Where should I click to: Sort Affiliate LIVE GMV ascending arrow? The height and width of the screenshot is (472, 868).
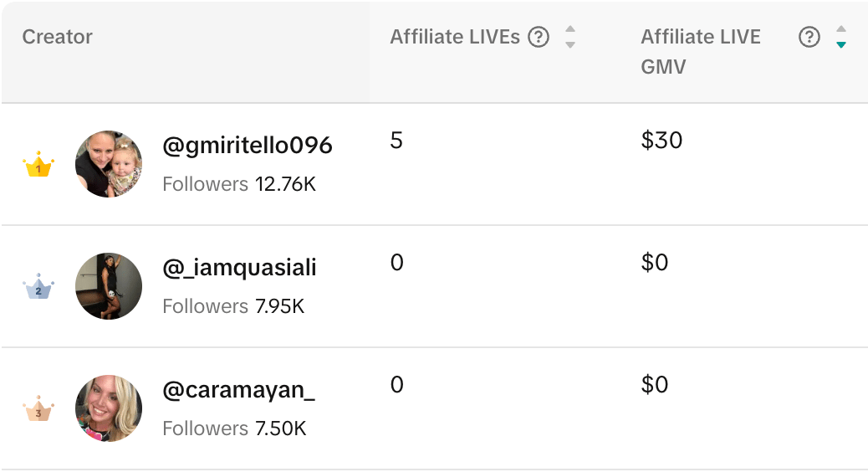coord(841,29)
